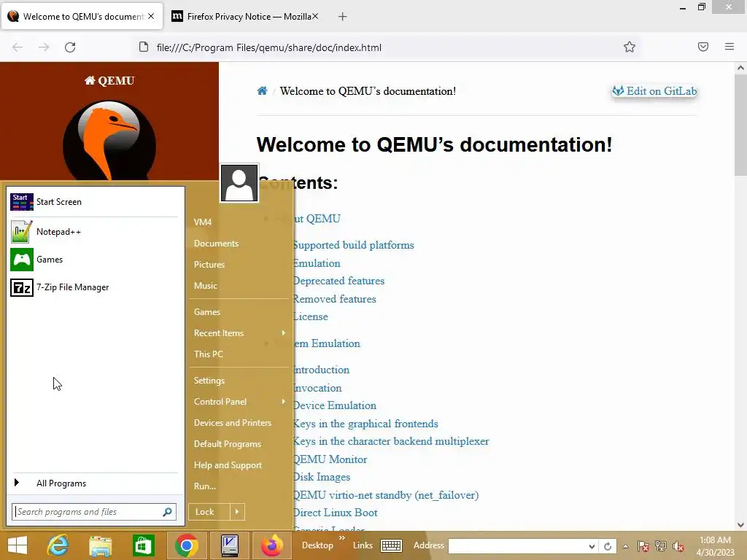Click the page vertical scrollbar thumb

point(740,126)
